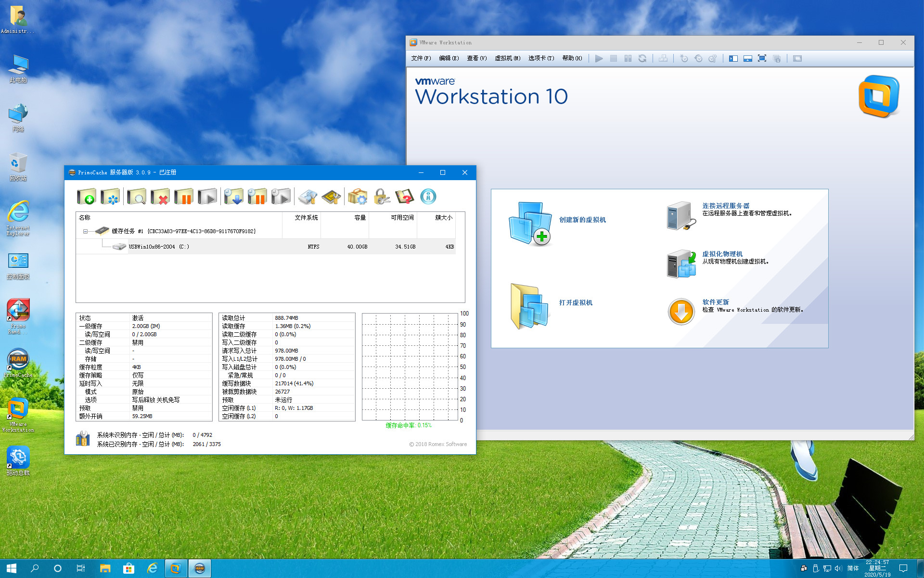Click the software update orange arrow icon
Viewport: 924px width, 578px height.
click(681, 312)
